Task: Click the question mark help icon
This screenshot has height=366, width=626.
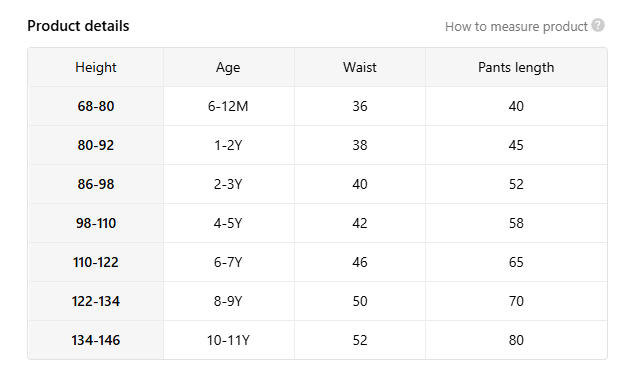Action: click(x=598, y=25)
